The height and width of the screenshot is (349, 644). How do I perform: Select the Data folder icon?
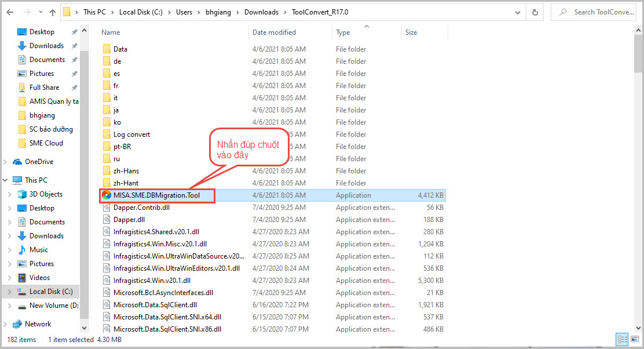107,49
